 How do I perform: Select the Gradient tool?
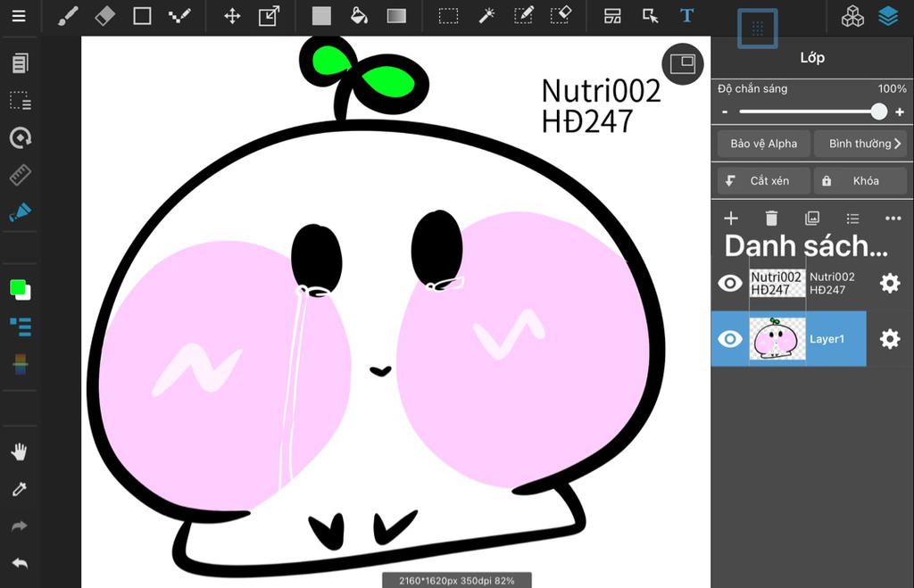396,16
